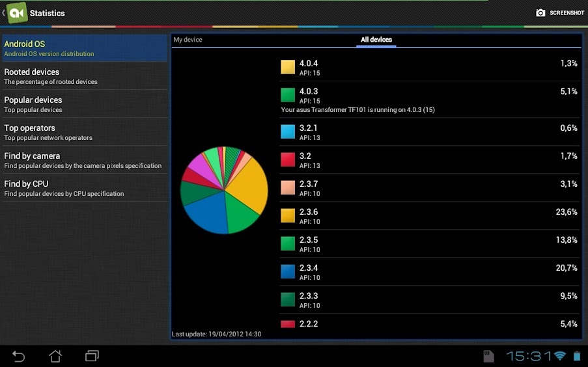This screenshot has height=367, width=588.
Task: Select the Android OS sidebar entry
Action: (x=84, y=48)
